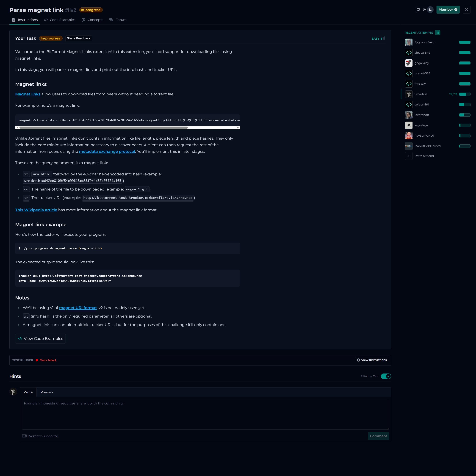This screenshot has width=476, height=476.
Task: Switch to system theme monitor icon
Action: [x=418, y=10]
